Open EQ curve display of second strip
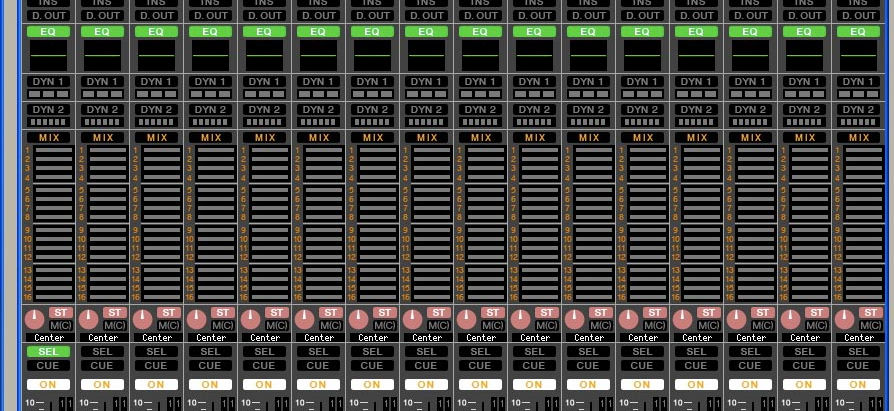The width and height of the screenshot is (894, 411). [102, 55]
